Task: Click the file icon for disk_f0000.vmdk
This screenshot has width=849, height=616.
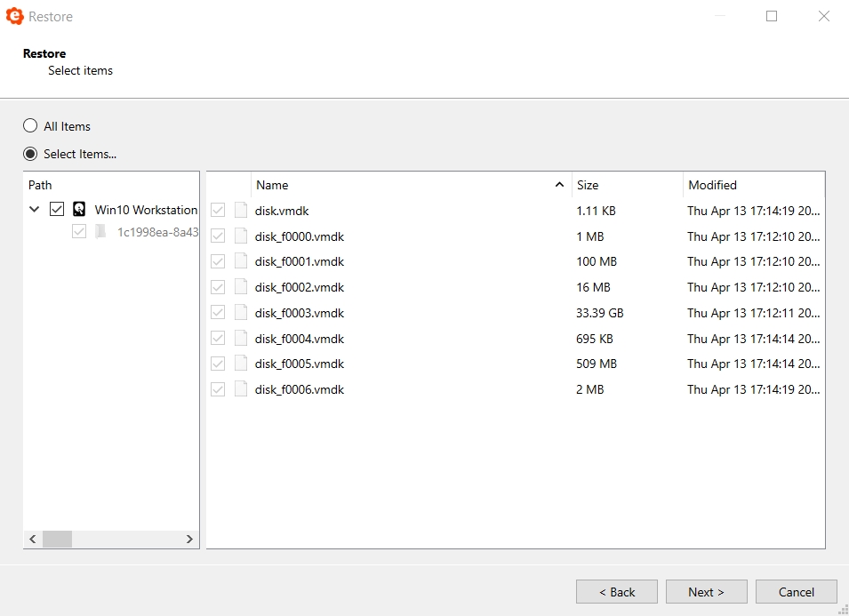Action: 241,236
